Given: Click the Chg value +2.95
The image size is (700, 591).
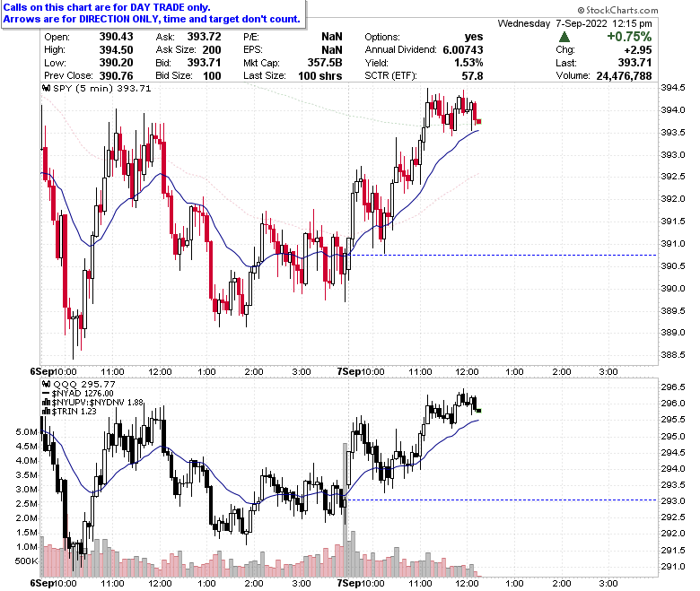Looking at the screenshot, I should [x=638, y=50].
